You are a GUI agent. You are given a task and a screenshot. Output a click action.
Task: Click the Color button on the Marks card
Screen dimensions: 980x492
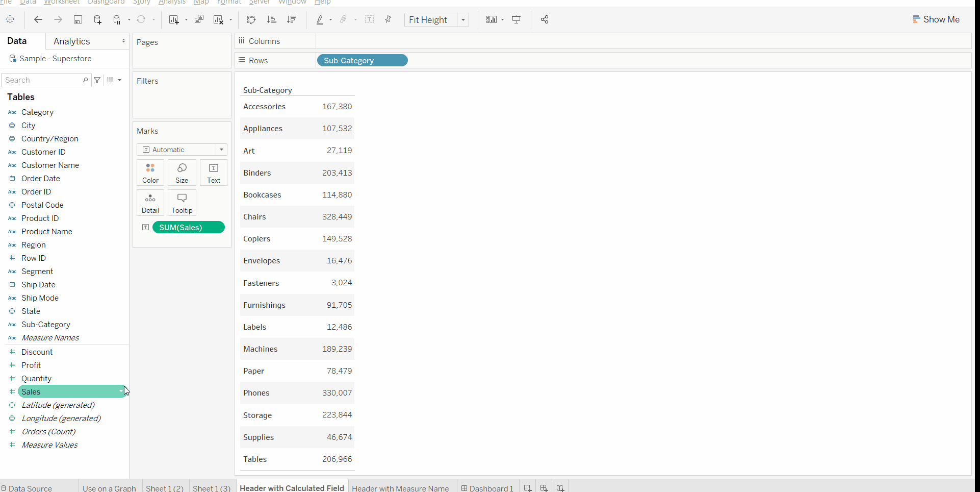click(x=150, y=173)
